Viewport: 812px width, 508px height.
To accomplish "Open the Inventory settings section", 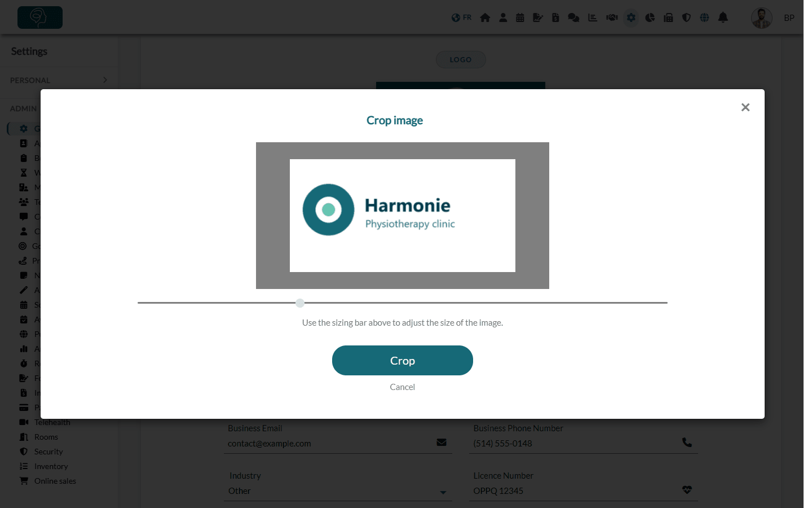I will pos(51,466).
